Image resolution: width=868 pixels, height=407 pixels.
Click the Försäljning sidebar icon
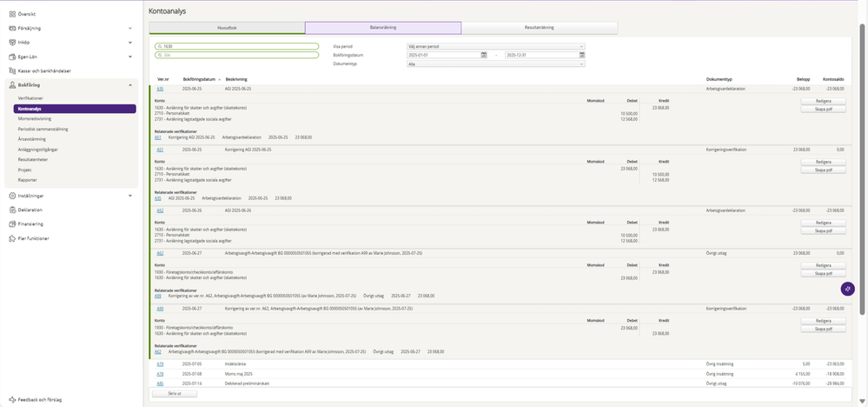pyautogui.click(x=12, y=28)
